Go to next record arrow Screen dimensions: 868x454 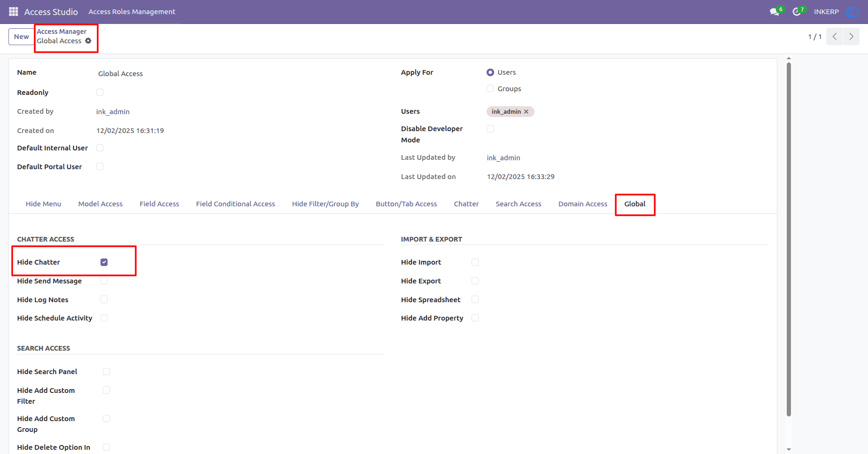[851, 37]
